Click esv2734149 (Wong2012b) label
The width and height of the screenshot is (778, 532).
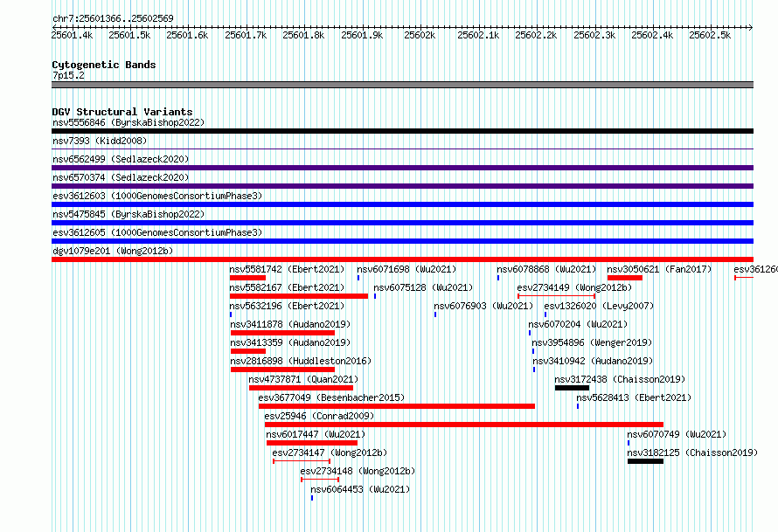[x=574, y=287]
